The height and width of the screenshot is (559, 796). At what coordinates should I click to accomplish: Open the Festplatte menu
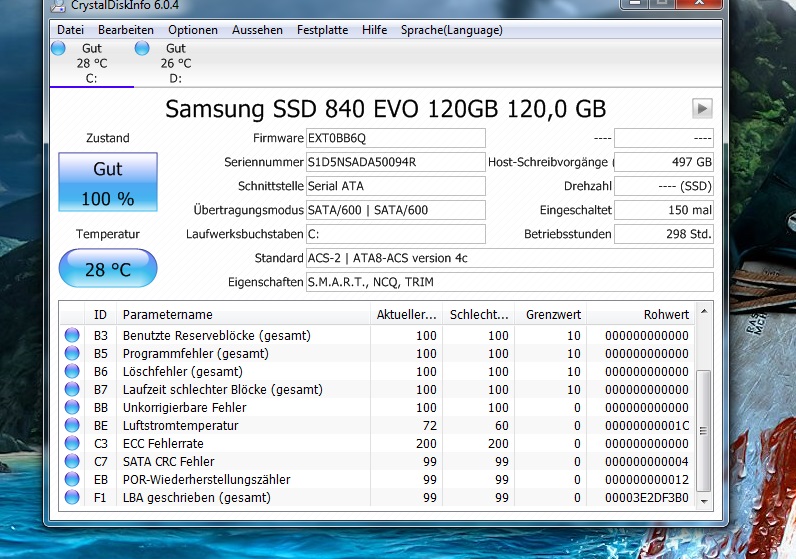pos(322,30)
